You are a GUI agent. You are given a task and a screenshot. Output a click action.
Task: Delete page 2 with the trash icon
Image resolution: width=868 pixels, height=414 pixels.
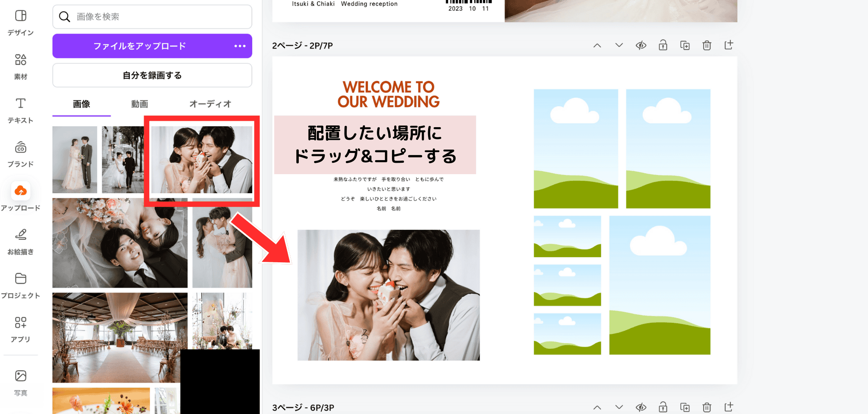pos(707,45)
